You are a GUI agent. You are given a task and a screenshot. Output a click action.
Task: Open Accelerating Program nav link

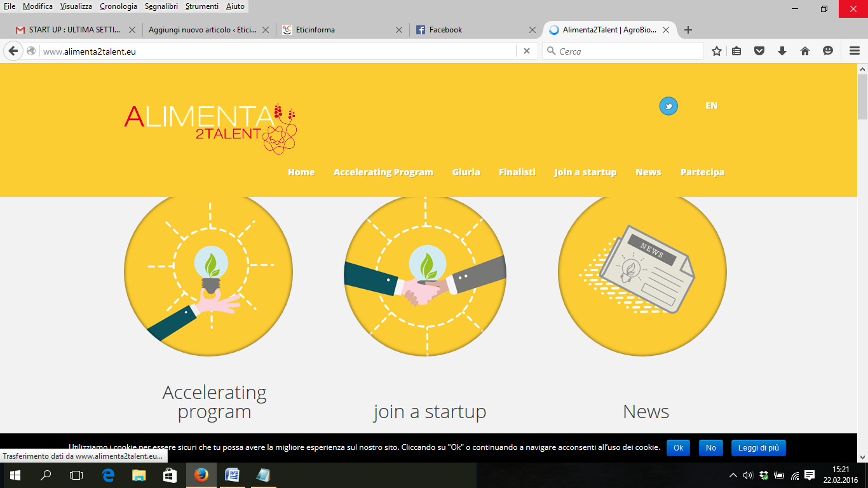point(383,172)
